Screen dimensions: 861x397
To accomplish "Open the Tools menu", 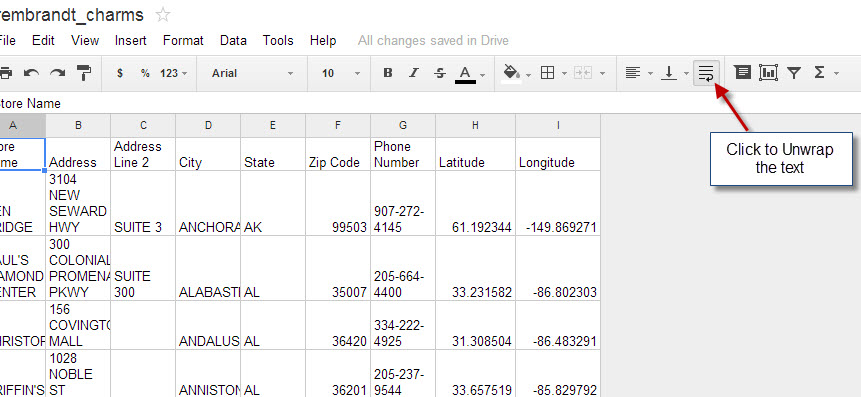I will (x=278, y=41).
